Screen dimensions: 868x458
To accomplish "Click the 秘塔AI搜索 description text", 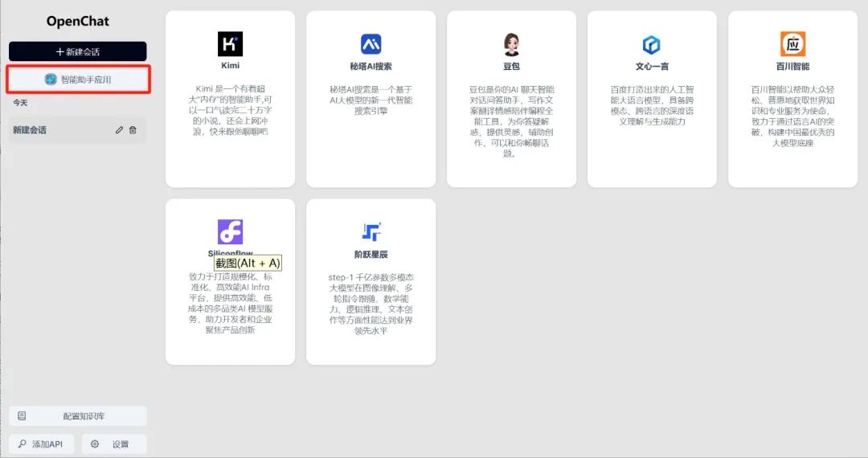I will pos(371,100).
